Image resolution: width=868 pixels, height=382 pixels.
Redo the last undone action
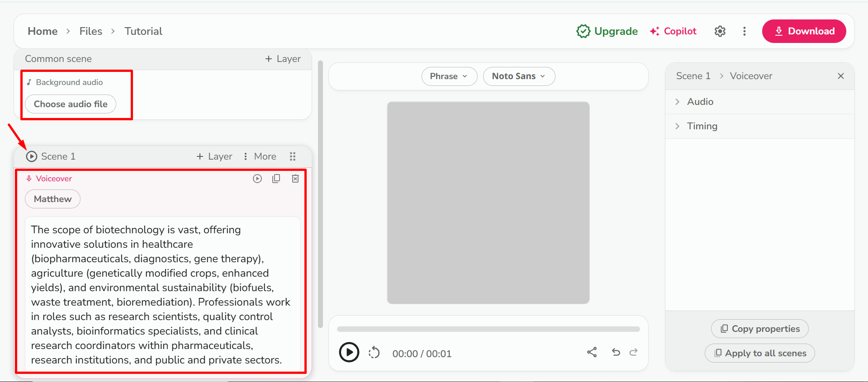[x=634, y=352]
